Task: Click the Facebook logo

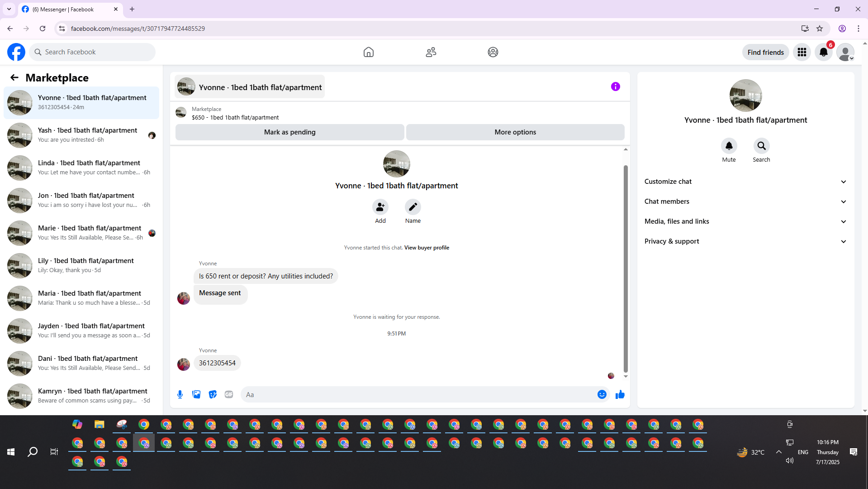Action: 16,52
